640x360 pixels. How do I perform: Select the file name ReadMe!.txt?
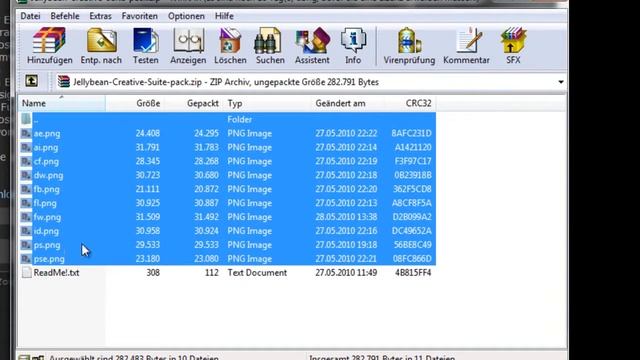click(x=56, y=272)
